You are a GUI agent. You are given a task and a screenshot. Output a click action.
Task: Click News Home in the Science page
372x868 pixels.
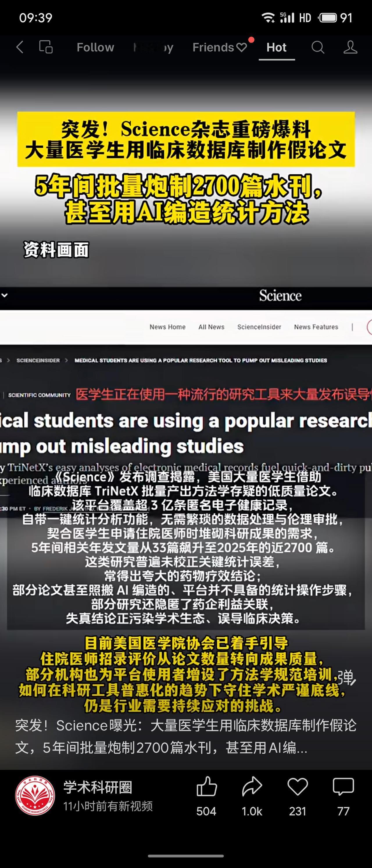(167, 327)
